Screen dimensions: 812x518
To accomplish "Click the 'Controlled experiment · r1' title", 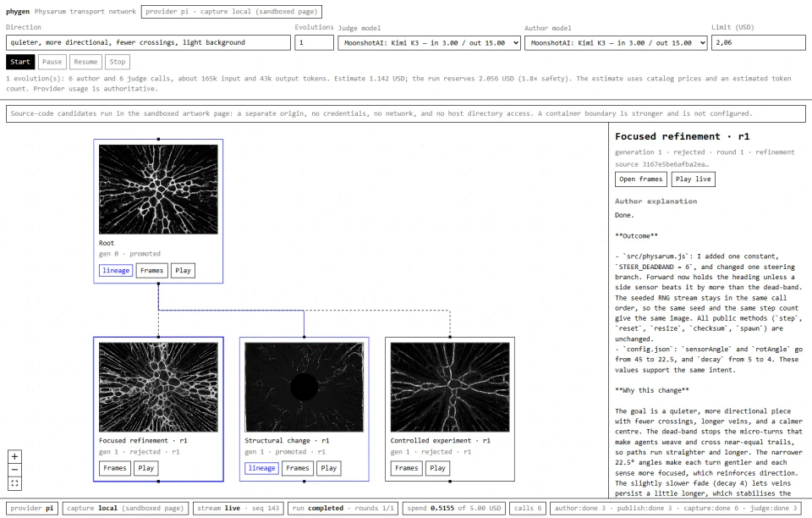I will [440, 440].
